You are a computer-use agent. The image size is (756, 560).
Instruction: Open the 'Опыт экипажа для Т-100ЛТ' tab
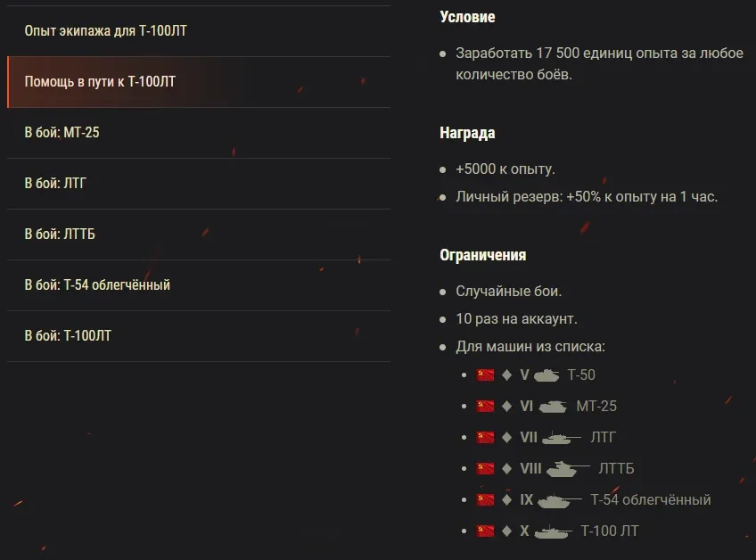105,31
